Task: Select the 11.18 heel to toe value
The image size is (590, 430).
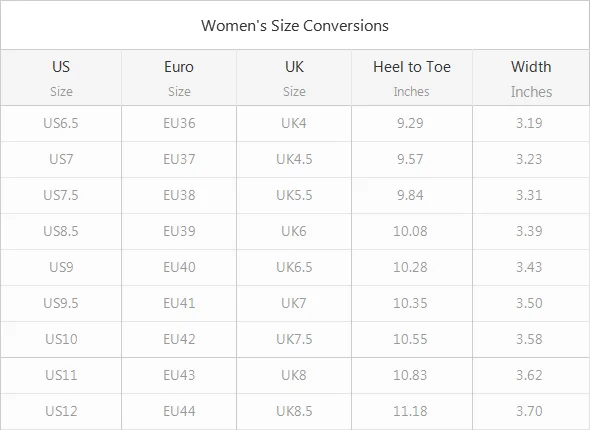Action: point(410,411)
